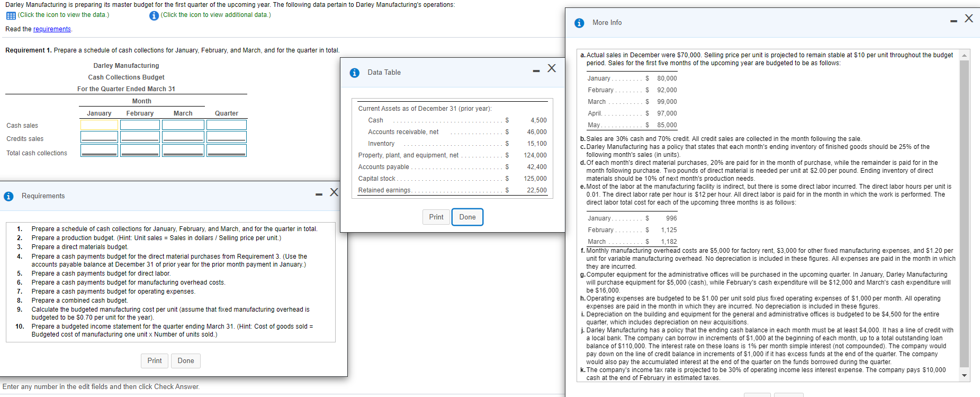Viewport: 980px width, 397px height.
Task: Click March sales value 99,000
Action: pyautogui.click(x=667, y=102)
